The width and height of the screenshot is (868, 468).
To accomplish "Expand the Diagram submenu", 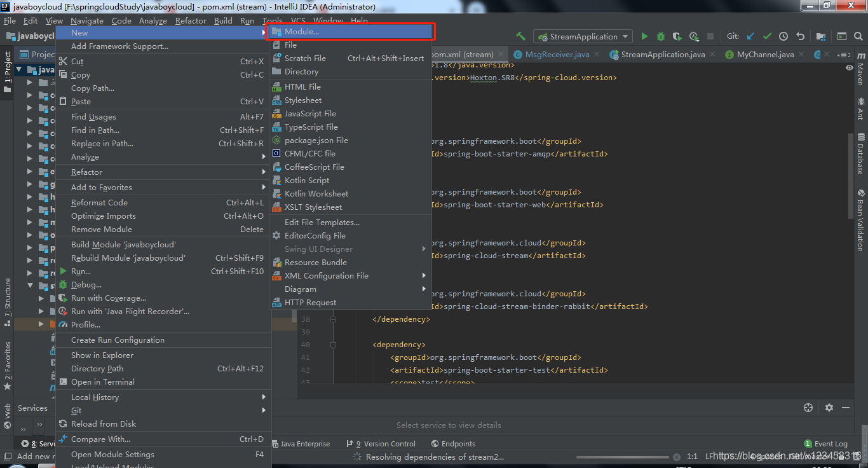I will [350, 289].
